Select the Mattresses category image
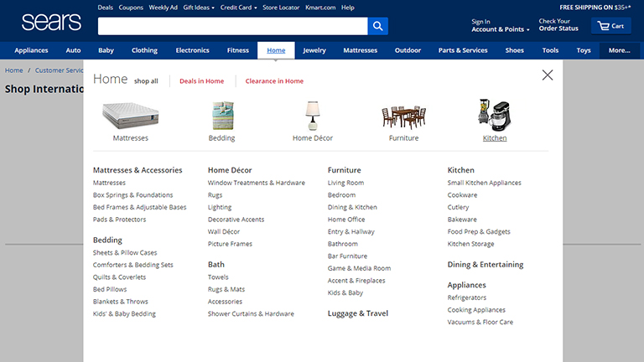Screen dimensions: 644x362 pos(130,115)
